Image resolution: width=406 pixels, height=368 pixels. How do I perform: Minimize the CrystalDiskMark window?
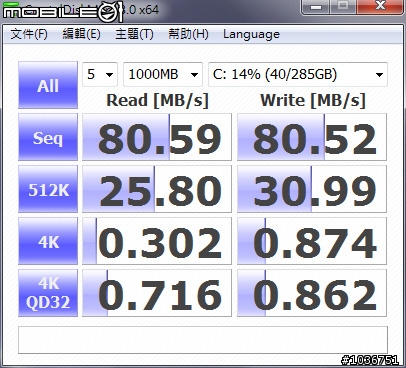(x=316, y=7)
